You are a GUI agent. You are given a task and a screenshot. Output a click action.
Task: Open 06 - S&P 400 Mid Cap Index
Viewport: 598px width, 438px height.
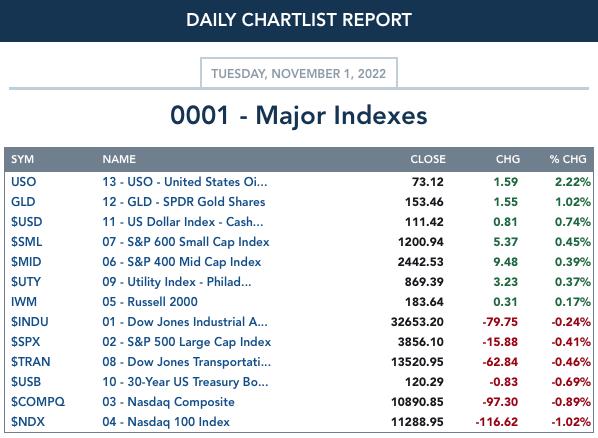coord(182,262)
